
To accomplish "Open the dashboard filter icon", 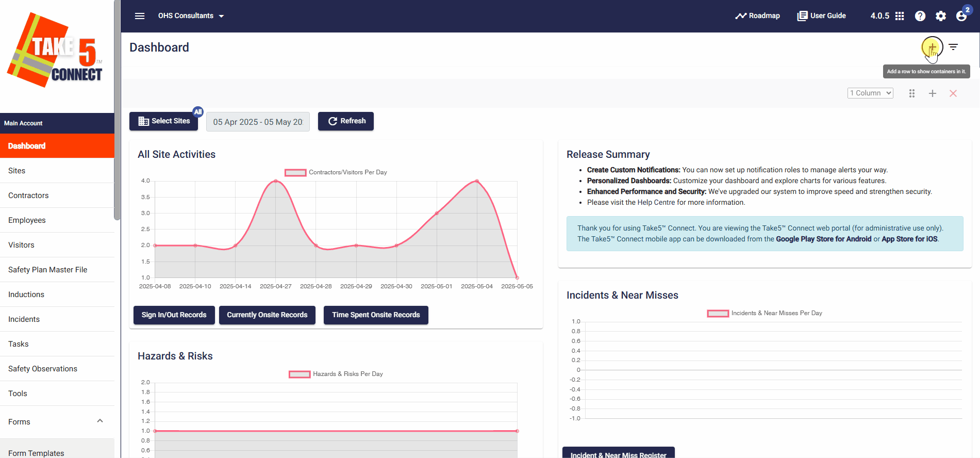I will [953, 47].
